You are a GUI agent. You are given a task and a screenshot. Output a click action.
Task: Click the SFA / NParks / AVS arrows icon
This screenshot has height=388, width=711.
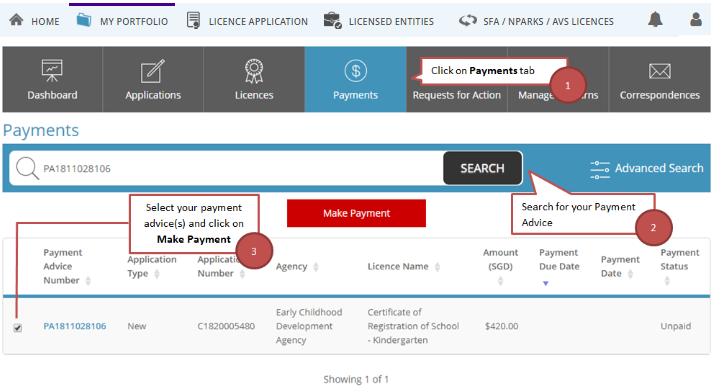coord(468,20)
